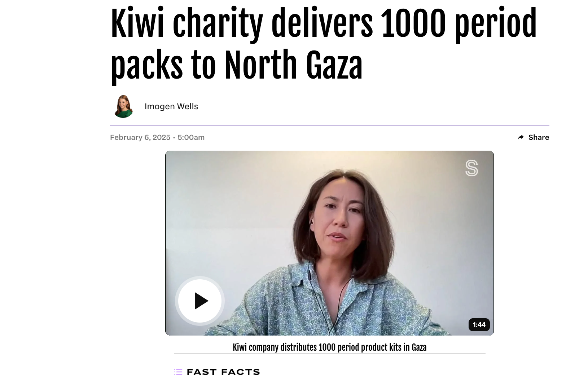Open the Imogen Wells author name link
The height and width of the screenshot is (377, 588).
(x=171, y=106)
